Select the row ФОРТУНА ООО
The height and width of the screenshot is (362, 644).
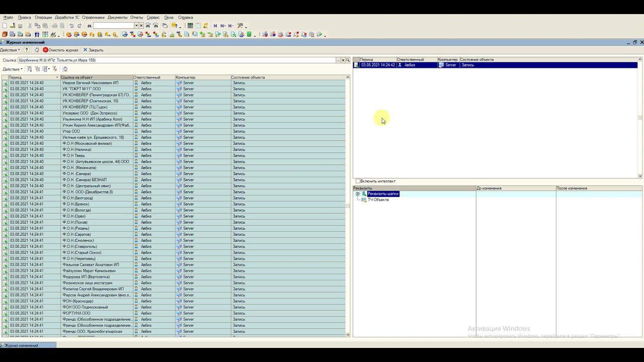tap(174, 313)
